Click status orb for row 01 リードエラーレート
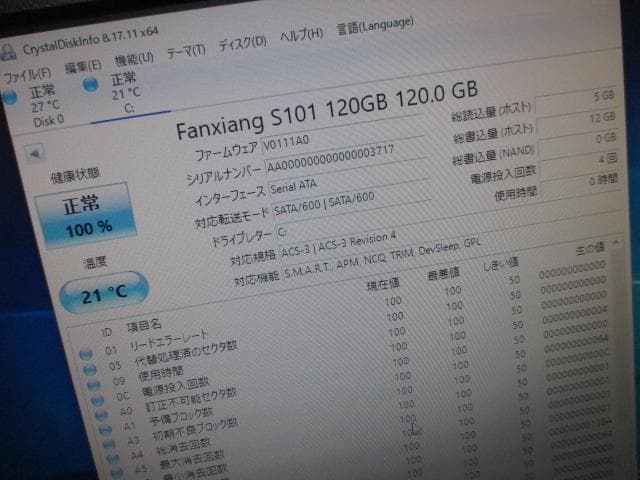Viewport: 640px width, 480px height. click(x=86, y=355)
